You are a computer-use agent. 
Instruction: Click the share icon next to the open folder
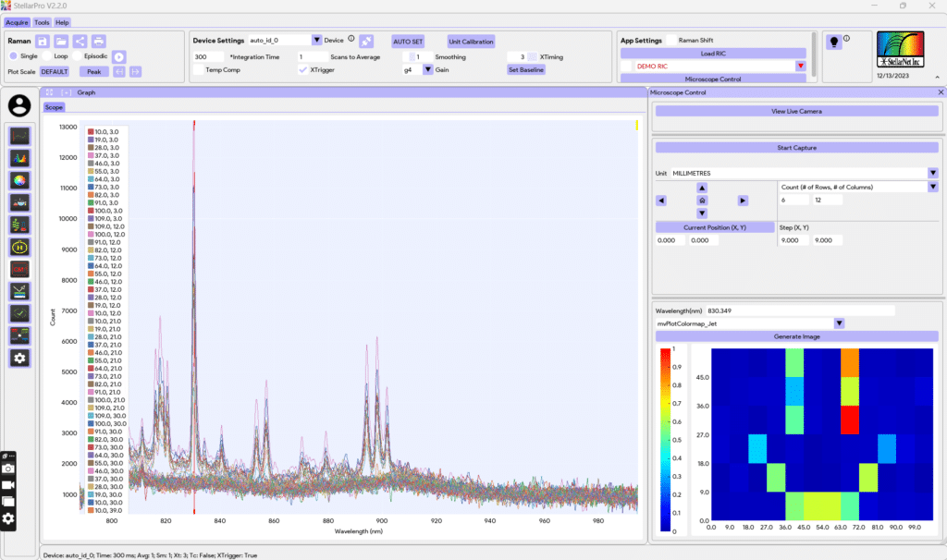point(79,41)
